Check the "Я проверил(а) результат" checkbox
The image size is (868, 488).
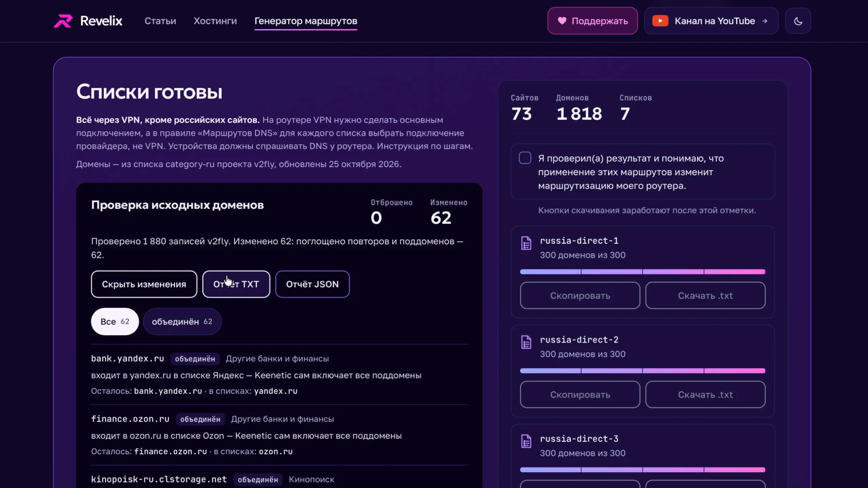point(525,158)
